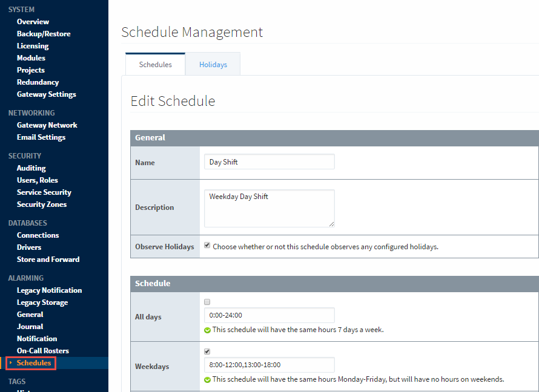Switch to the Holidays tab
Image resolution: width=539 pixels, height=392 pixels.
tap(213, 64)
